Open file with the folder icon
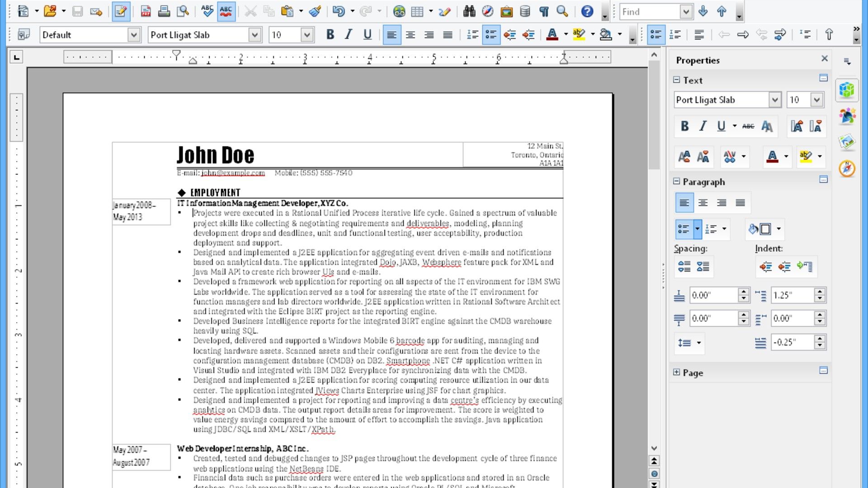This screenshot has width=868, height=488. tap(50, 11)
